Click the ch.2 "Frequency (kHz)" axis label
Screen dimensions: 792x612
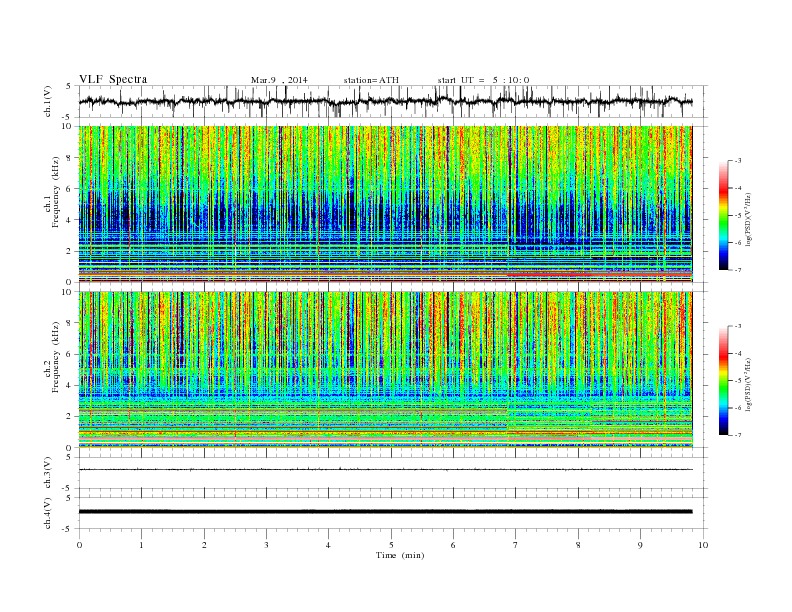(56, 357)
